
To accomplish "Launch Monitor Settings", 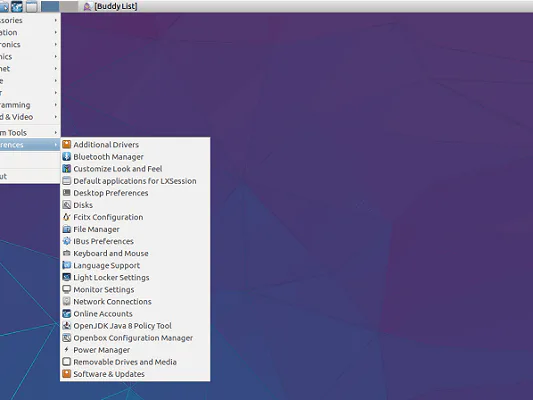I will click(135, 289).
